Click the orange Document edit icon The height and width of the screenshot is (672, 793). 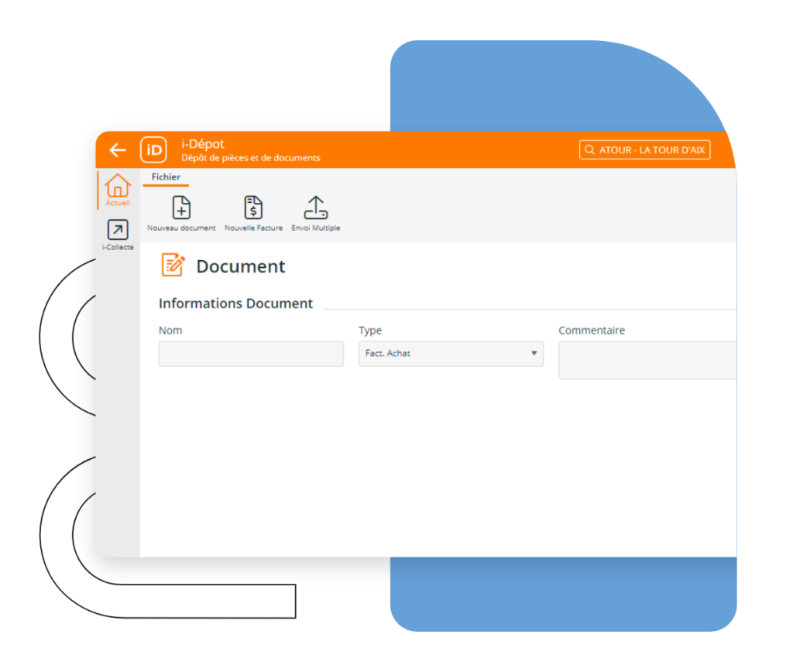pos(173,265)
